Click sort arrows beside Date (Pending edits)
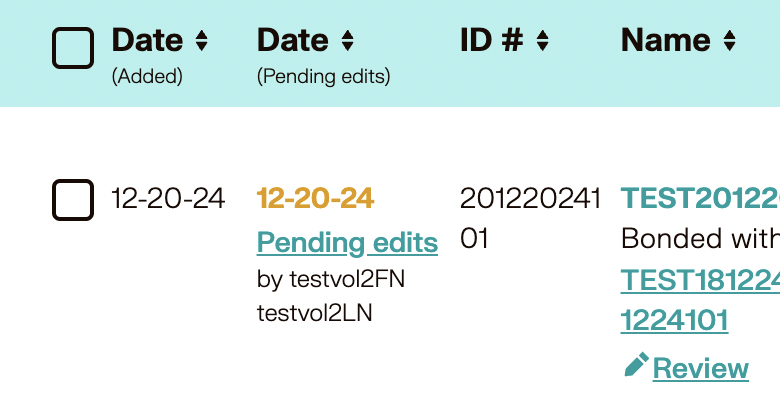 (x=347, y=41)
